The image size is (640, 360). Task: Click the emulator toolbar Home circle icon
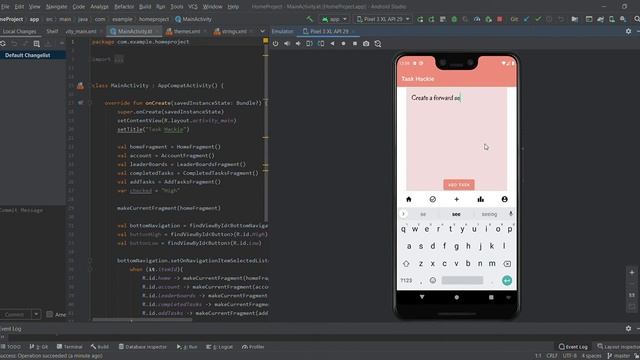point(343,43)
